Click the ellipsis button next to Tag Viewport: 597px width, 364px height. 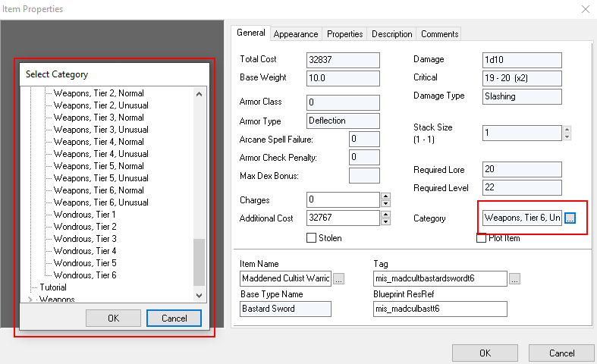click(515, 279)
